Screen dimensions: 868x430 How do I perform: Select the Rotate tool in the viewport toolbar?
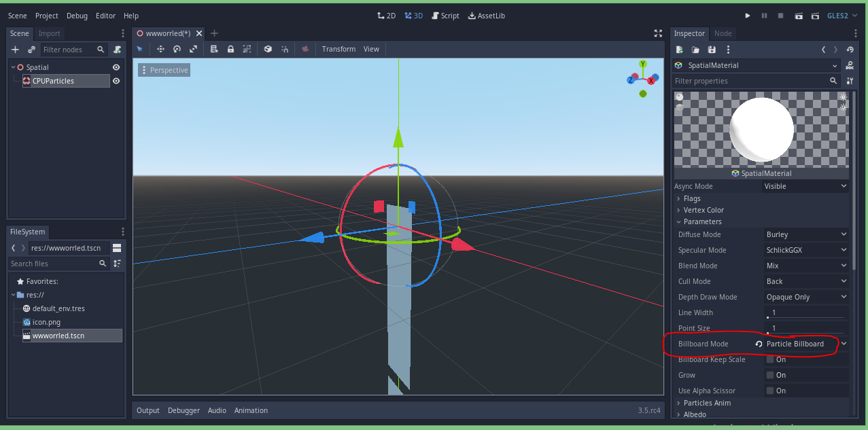177,49
